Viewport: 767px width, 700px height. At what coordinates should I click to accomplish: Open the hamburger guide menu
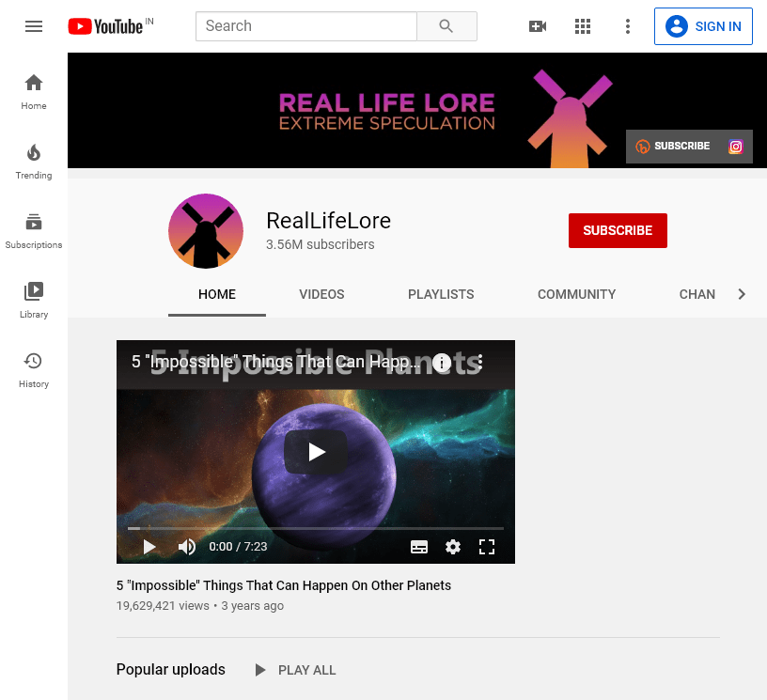click(34, 26)
